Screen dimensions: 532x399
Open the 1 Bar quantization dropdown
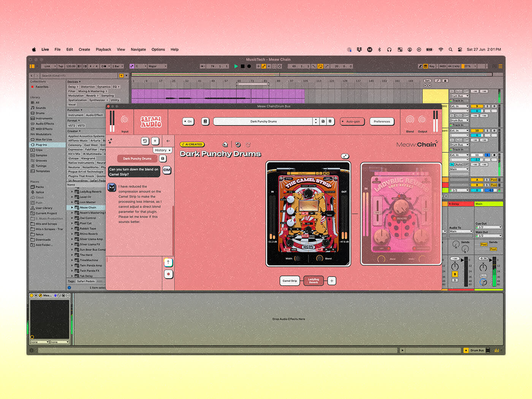[117, 66]
